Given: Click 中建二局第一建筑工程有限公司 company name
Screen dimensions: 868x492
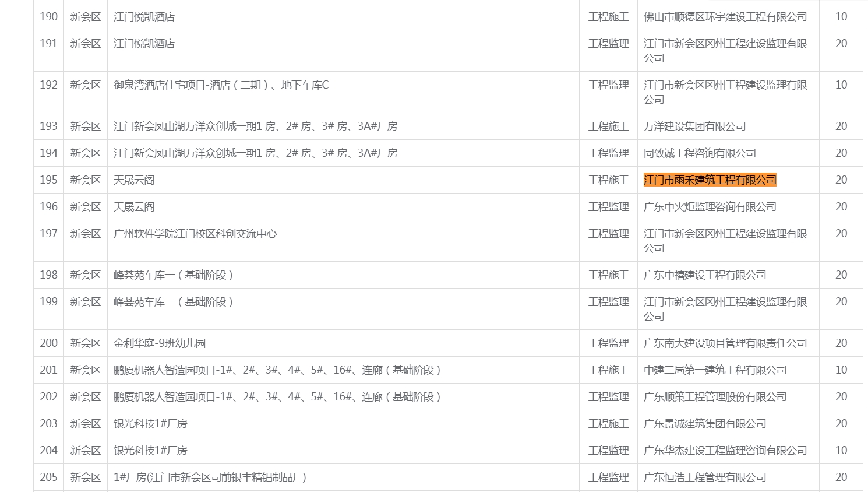Looking at the screenshot, I should pyautogui.click(x=715, y=370).
